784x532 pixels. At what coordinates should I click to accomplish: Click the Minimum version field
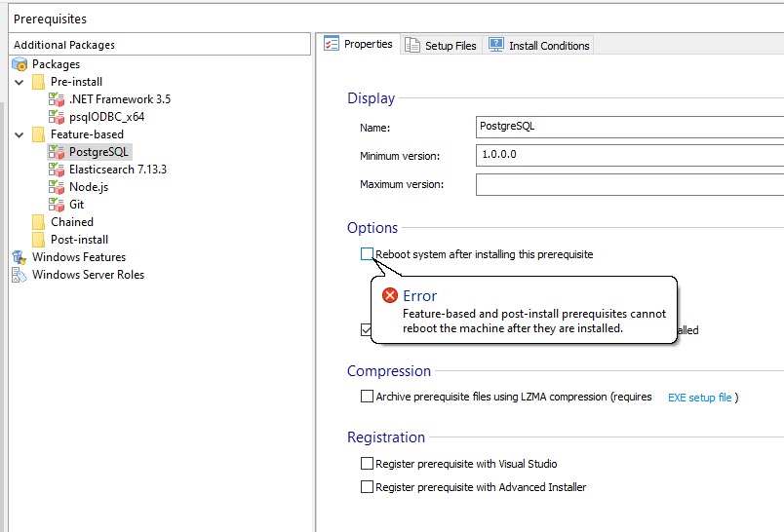pos(630,155)
